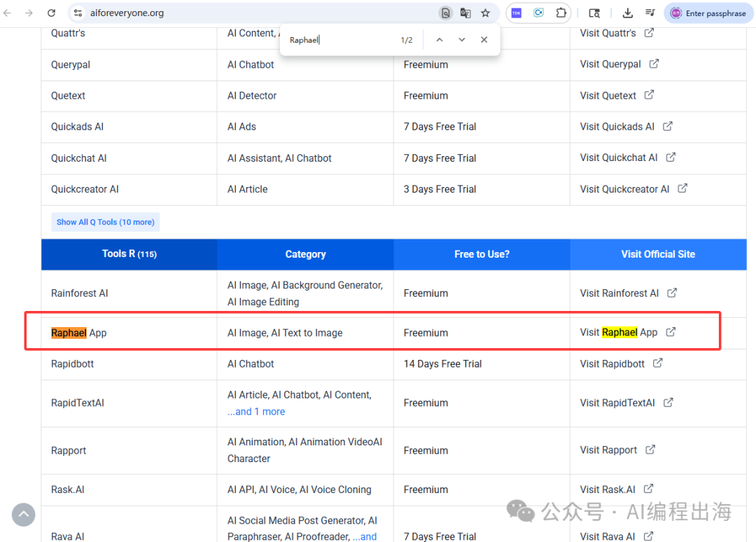Focus the find-in-page text field containing Raphael

[339, 40]
